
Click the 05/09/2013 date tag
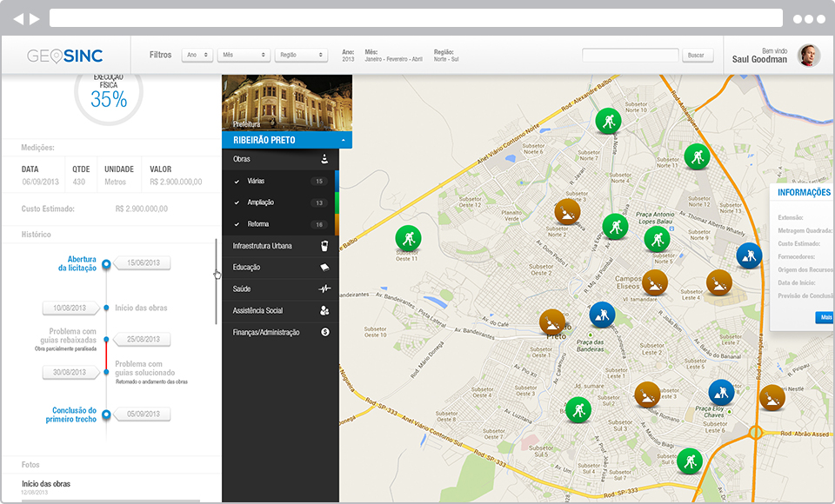coord(144,414)
